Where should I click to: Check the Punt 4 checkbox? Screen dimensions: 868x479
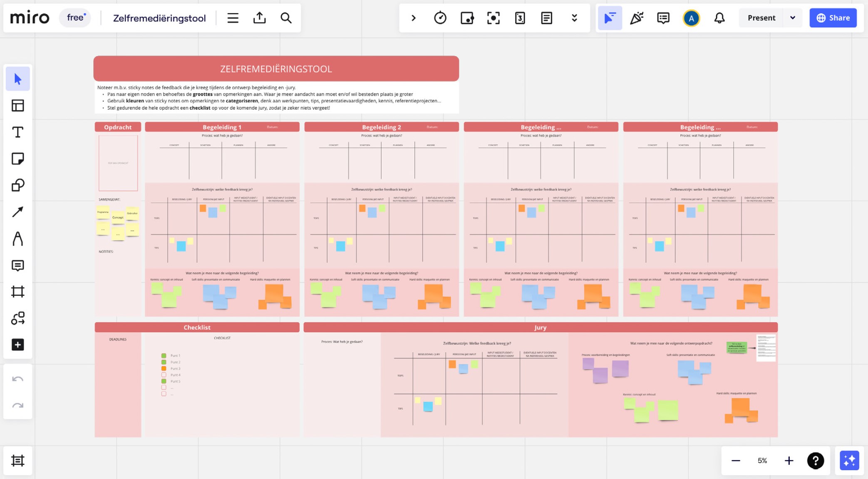coord(164,375)
